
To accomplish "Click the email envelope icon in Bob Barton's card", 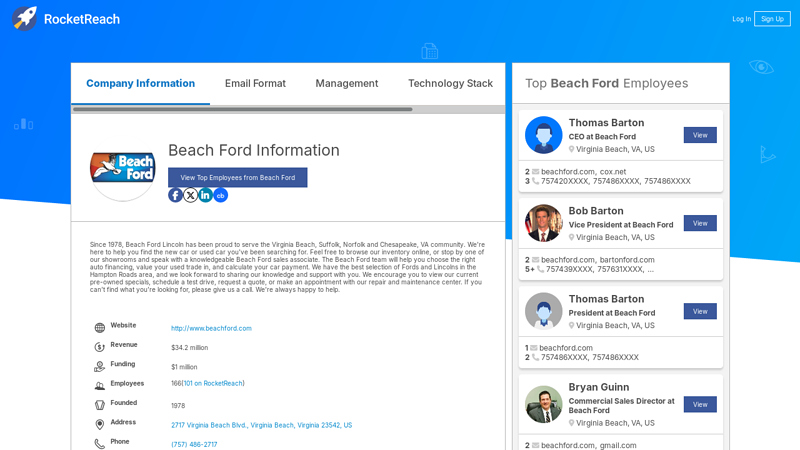I will click(536, 260).
